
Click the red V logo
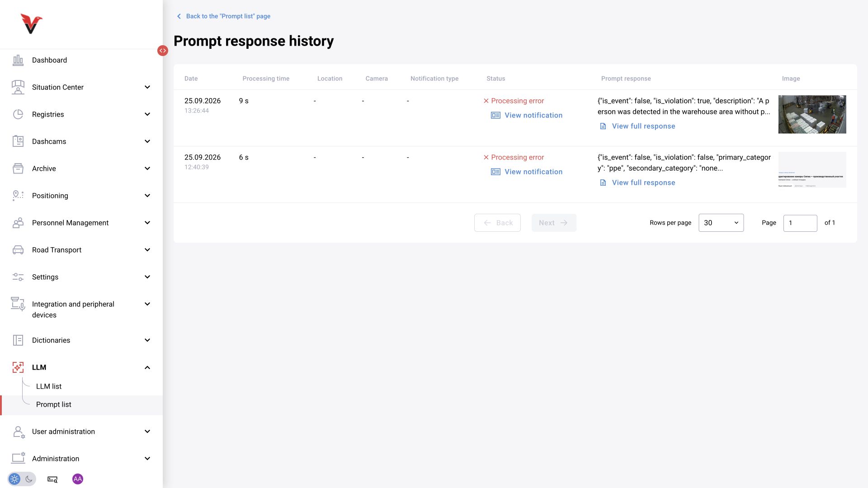pyautogui.click(x=31, y=24)
